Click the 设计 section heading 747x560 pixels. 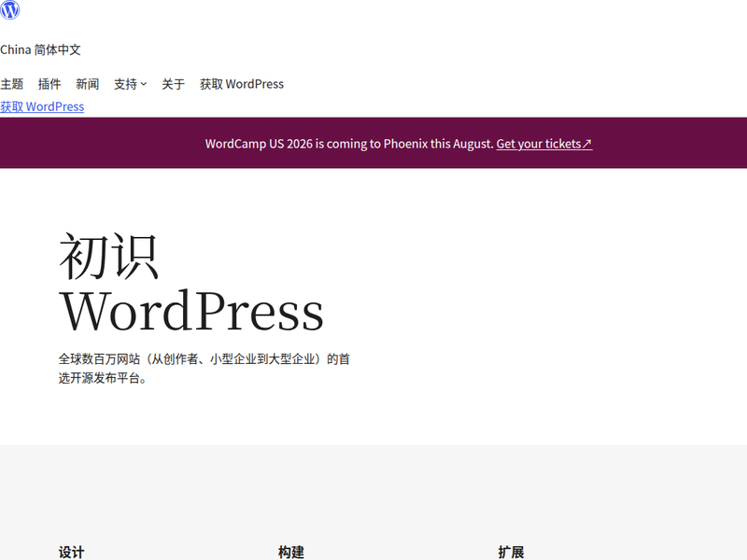pos(72,552)
